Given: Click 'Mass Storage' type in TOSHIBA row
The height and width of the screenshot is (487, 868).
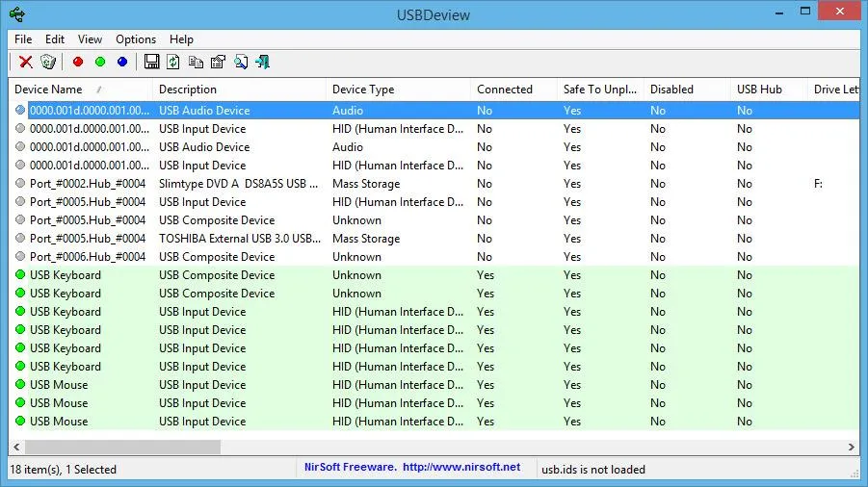Looking at the screenshot, I should point(366,239).
